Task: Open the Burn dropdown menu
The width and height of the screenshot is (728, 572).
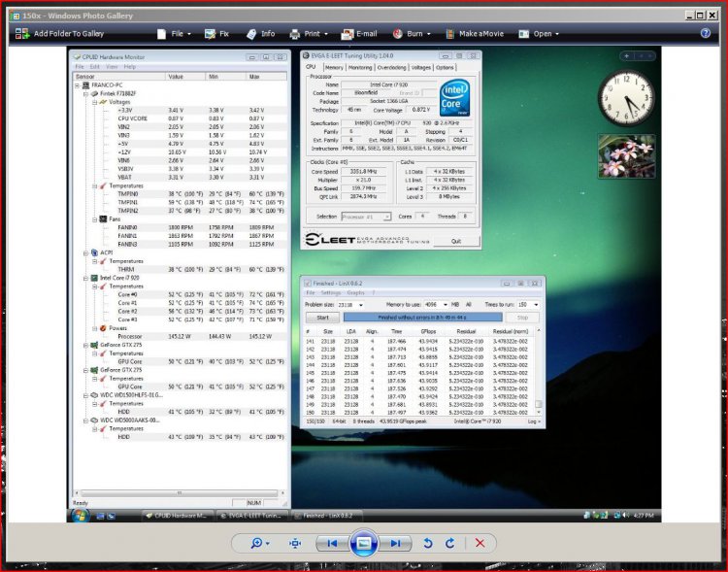Action: [412, 33]
